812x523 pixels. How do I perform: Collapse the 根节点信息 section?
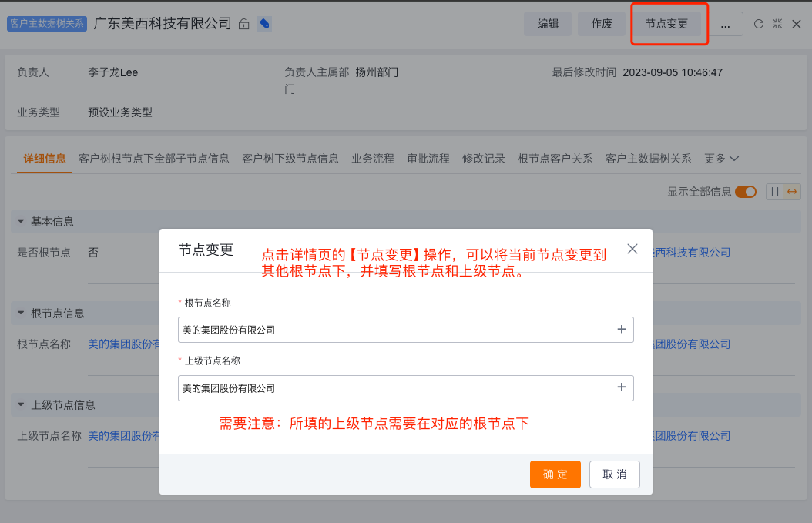(x=21, y=313)
